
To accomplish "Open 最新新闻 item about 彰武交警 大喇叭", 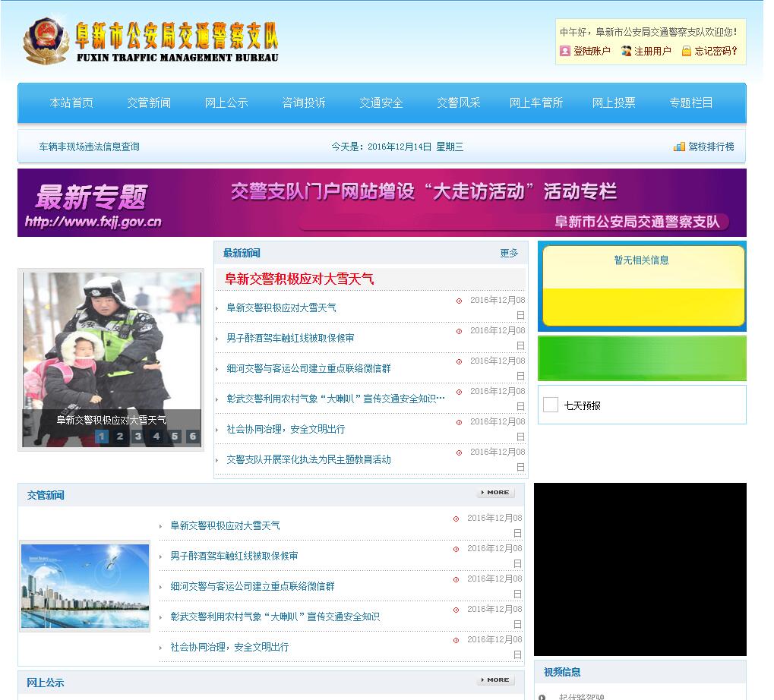I will [x=336, y=399].
